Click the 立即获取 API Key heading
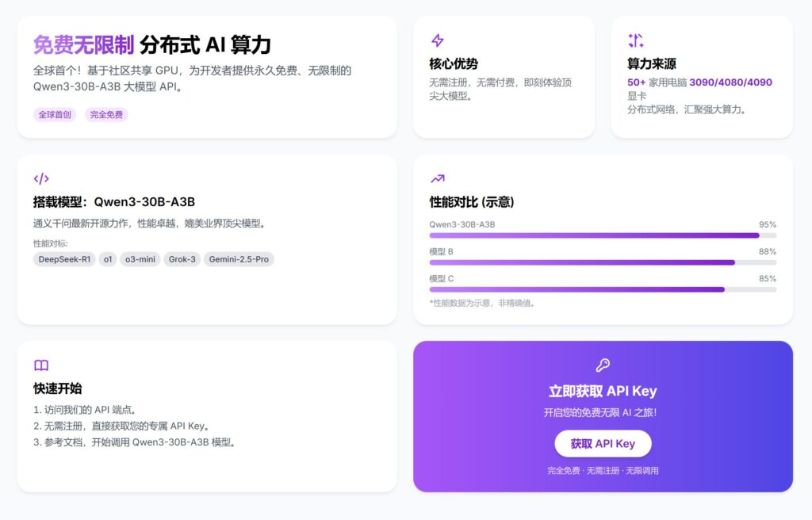 [603, 391]
